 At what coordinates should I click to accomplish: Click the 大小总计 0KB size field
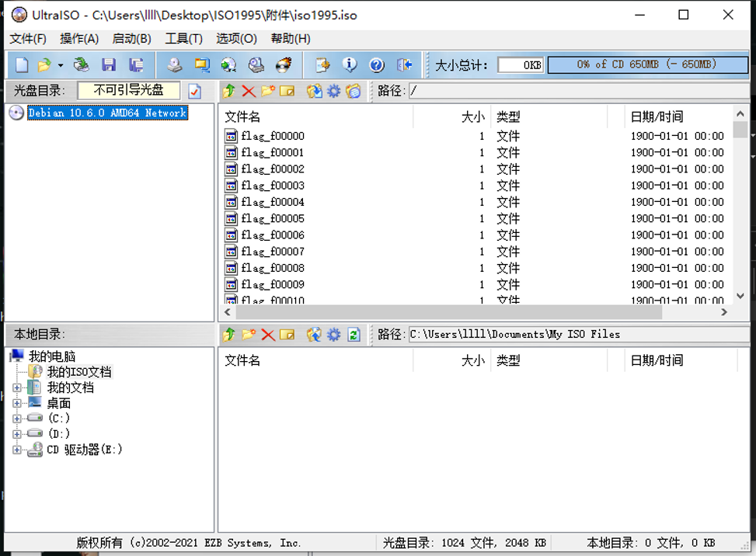[521, 65]
